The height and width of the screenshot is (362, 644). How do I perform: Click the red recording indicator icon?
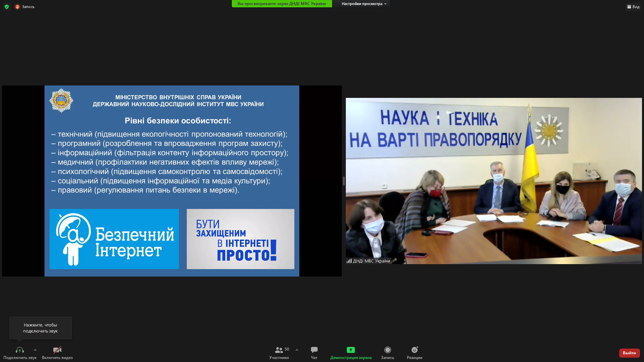(x=17, y=7)
